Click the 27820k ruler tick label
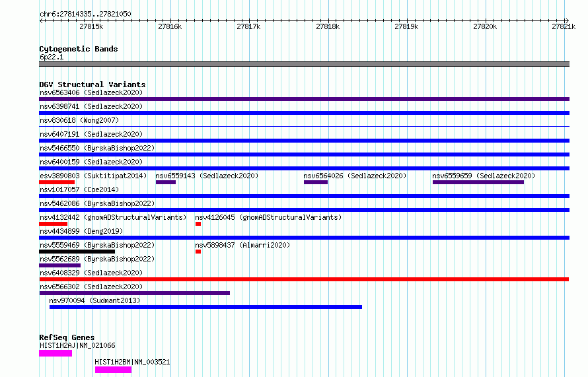 pyautogui.click(x=485, y=26)
